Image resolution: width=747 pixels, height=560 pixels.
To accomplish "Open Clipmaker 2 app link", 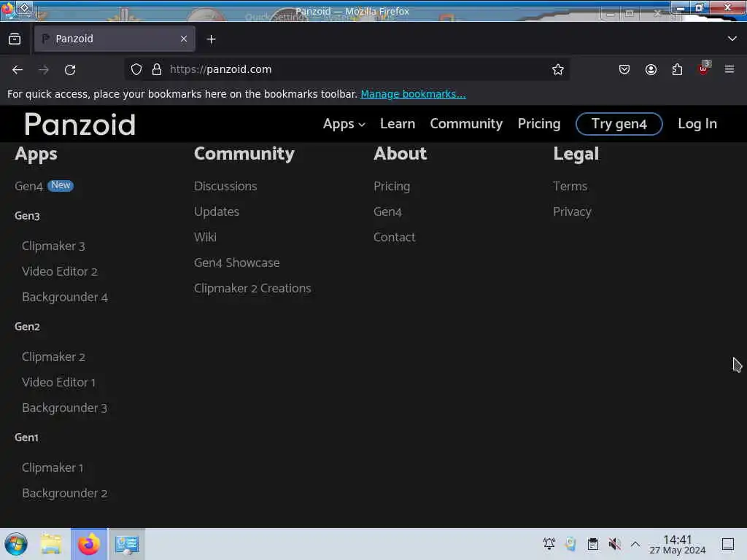I will coord(53,357).
